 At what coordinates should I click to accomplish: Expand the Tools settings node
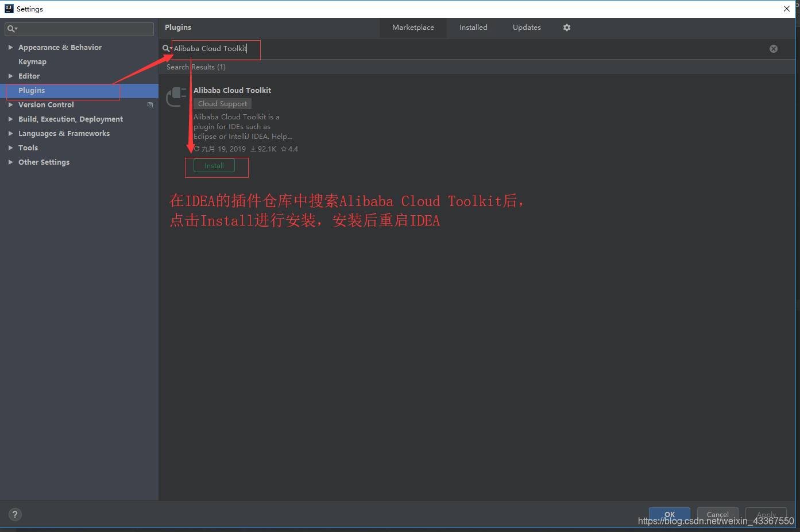pos(10,147)
